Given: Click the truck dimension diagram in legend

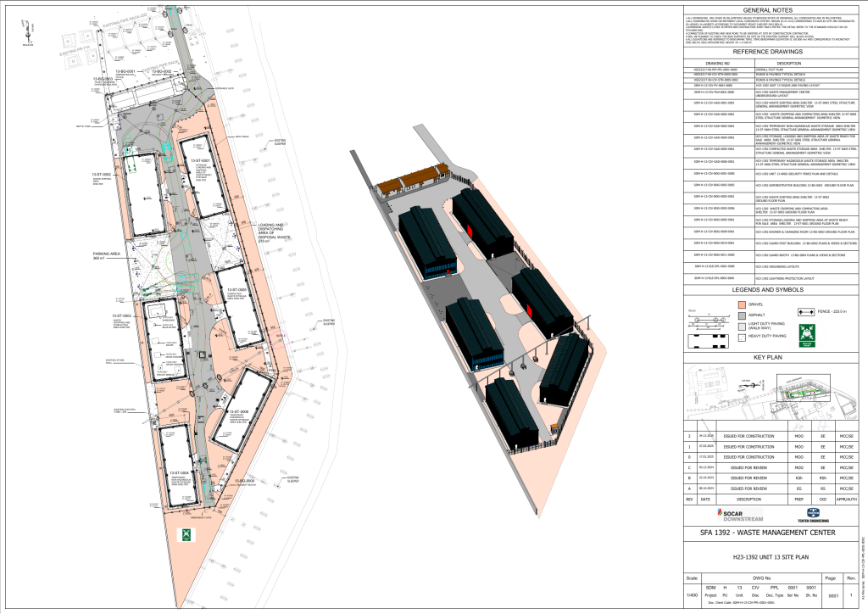Looking at the screenshot, I should coord(707,329).
